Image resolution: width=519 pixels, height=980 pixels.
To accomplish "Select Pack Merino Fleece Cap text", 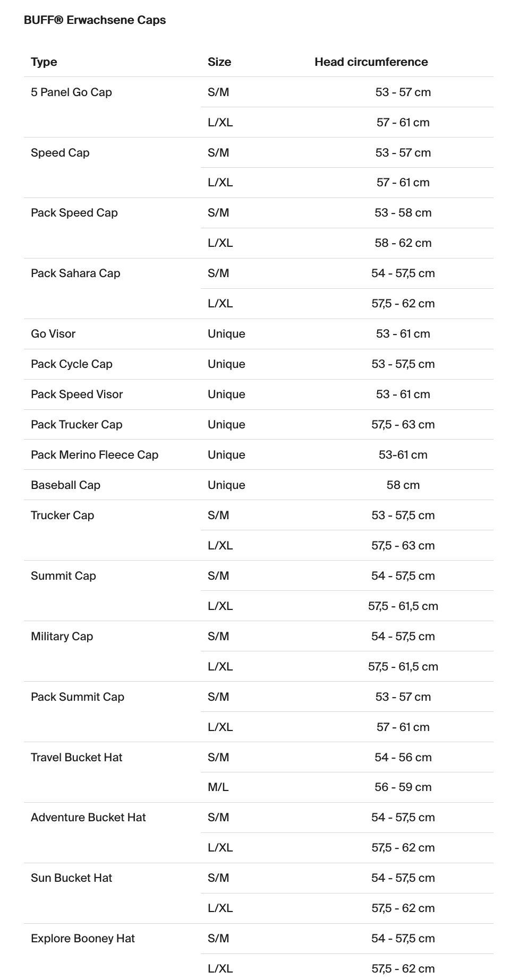I will [x=95, y=455].
